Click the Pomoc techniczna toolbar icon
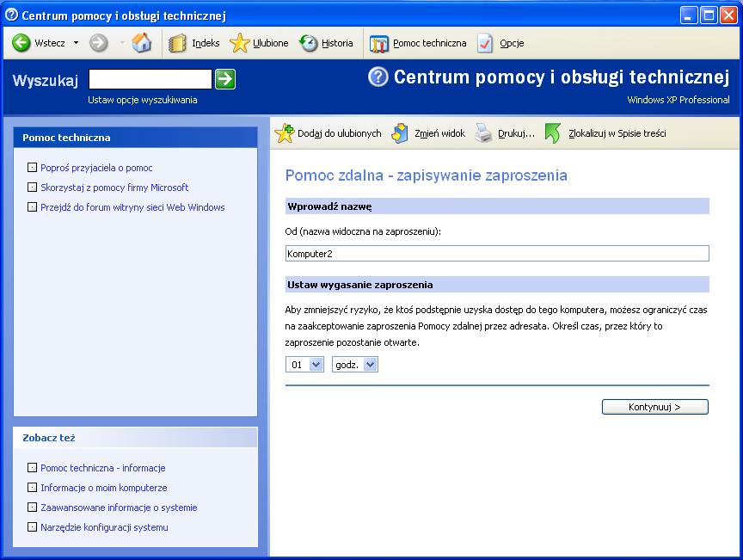743x560 pixels. [379, 44]
